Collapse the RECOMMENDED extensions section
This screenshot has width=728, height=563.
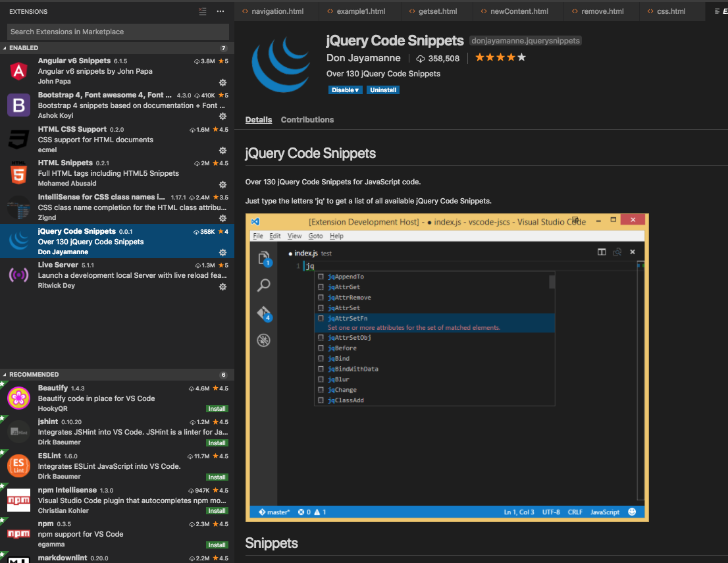point(117,375)
